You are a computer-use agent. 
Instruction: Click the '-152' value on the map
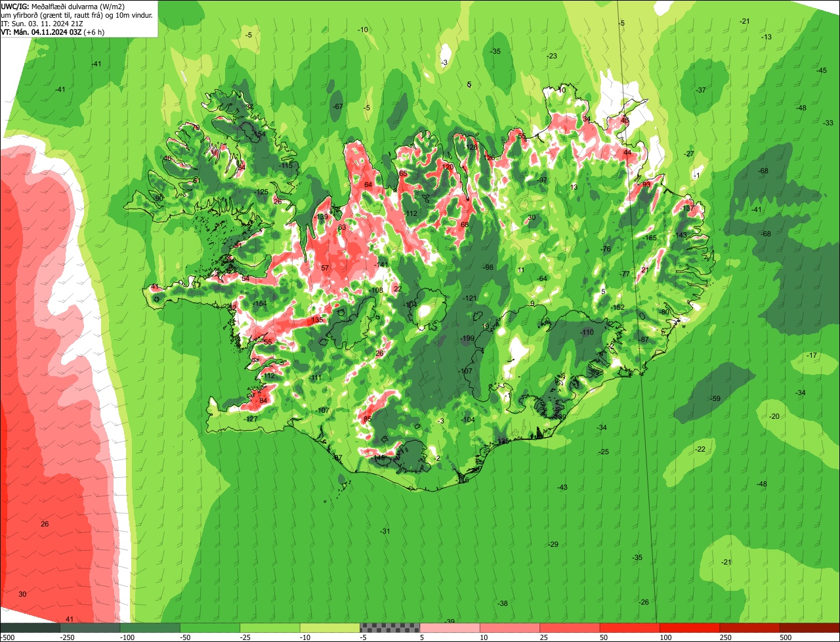click(x=618, y=307)
